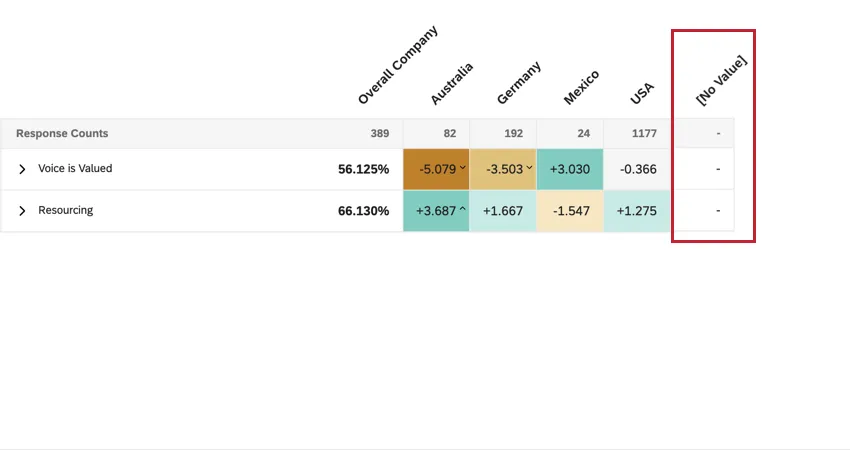Click Germany's +1.667 Resourcing cell
This screenshot has height=450, width=850.
click(x=503, y=211)
